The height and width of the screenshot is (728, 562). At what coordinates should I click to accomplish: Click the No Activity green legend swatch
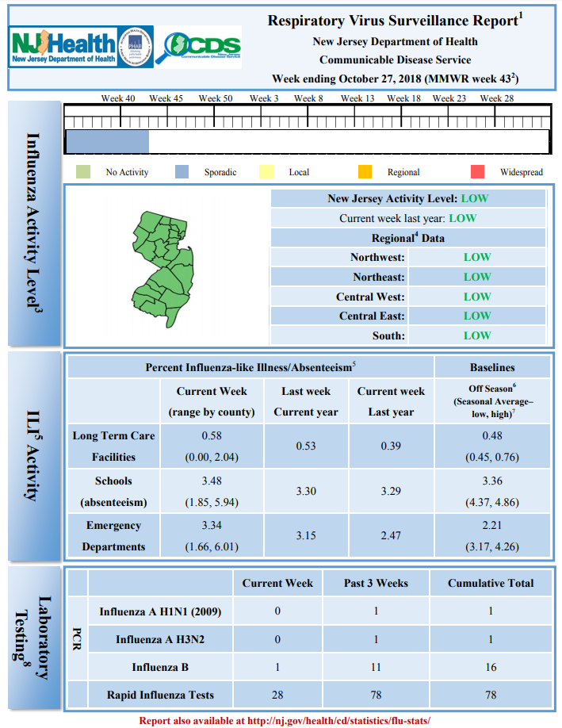[83, 172]
